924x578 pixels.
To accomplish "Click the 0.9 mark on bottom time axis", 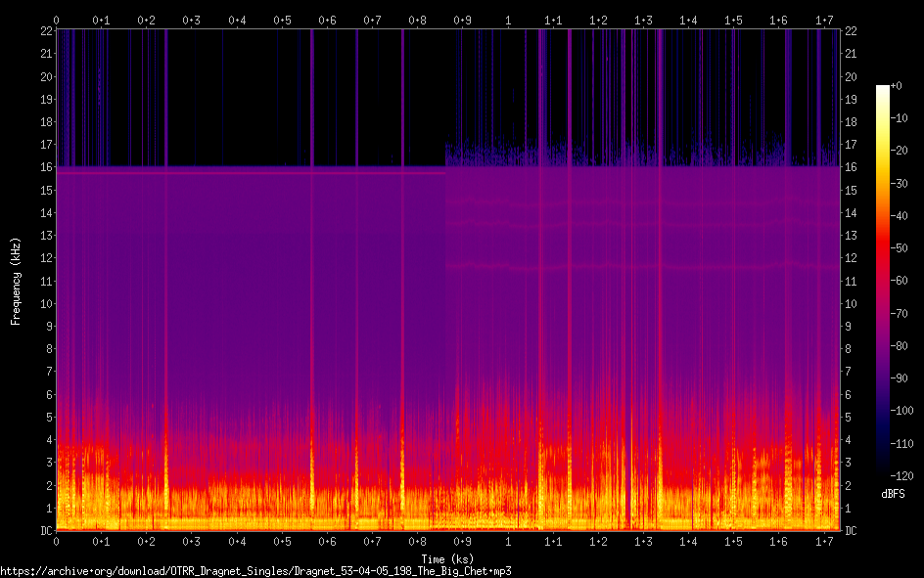I will click(462, 542).
